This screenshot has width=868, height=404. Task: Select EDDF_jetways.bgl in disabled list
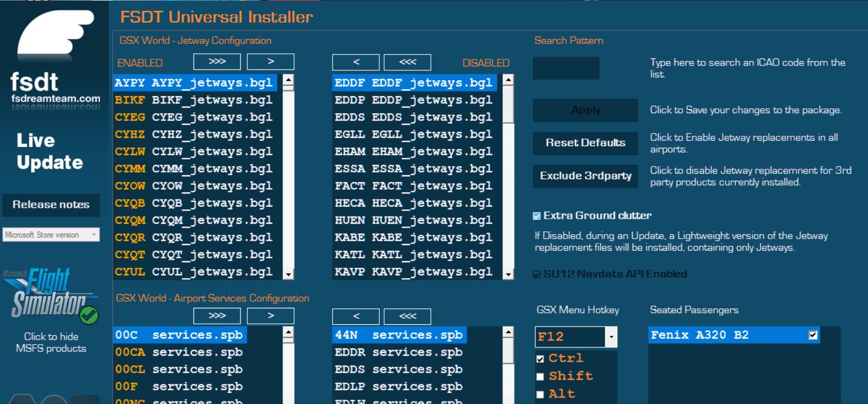point(415,82)
